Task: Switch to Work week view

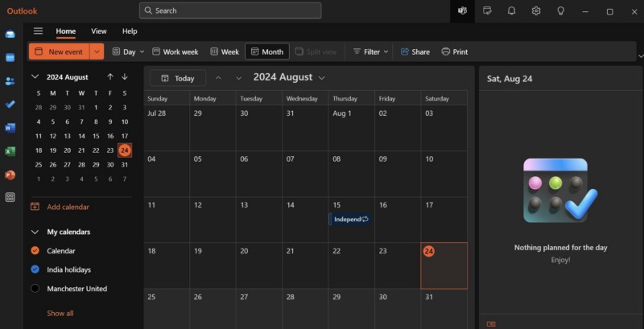Action: click(175, 51)
